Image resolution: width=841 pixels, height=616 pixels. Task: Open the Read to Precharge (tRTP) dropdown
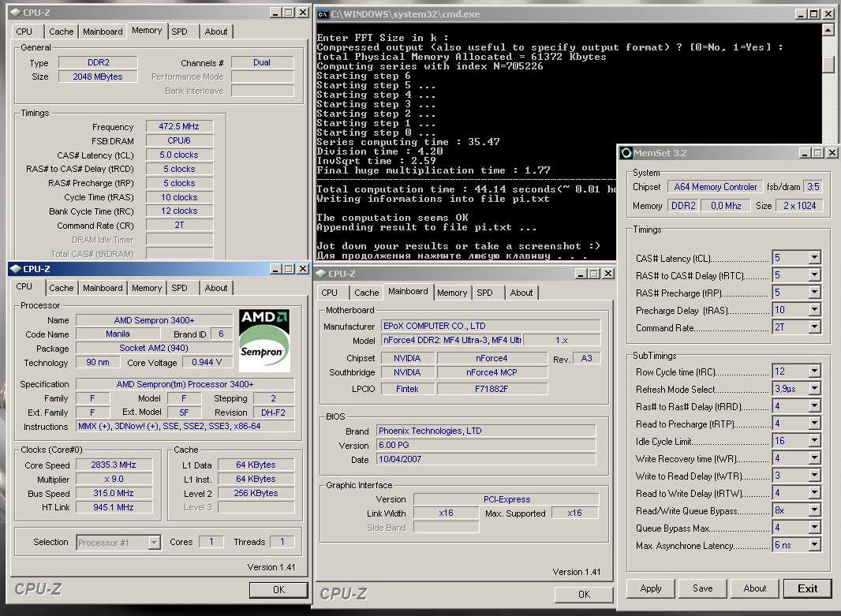point(814,424)
